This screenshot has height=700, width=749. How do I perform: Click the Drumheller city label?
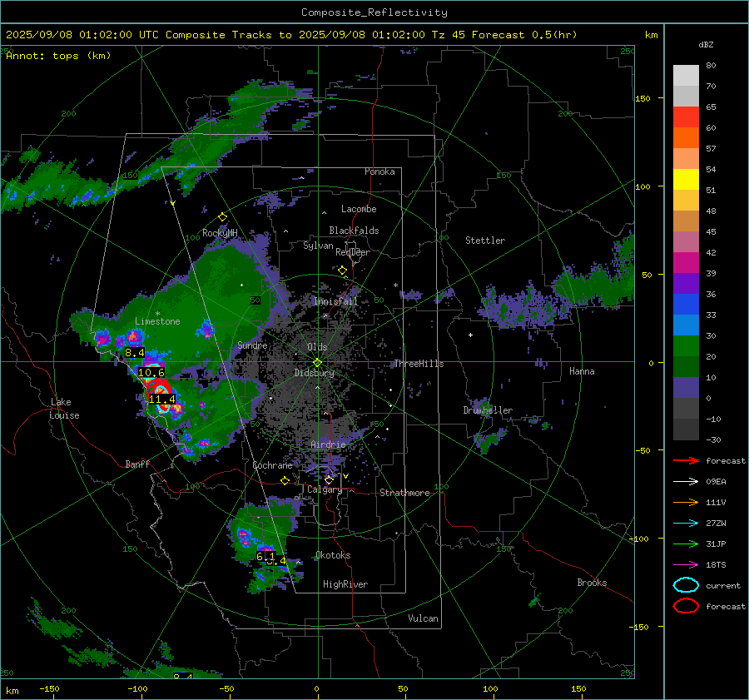(x=488, y=410)
